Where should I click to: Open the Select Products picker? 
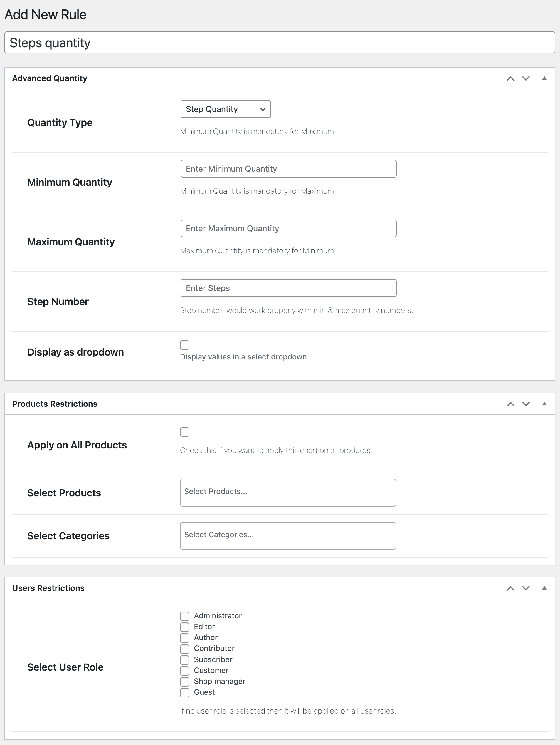(x=288, y=492)
